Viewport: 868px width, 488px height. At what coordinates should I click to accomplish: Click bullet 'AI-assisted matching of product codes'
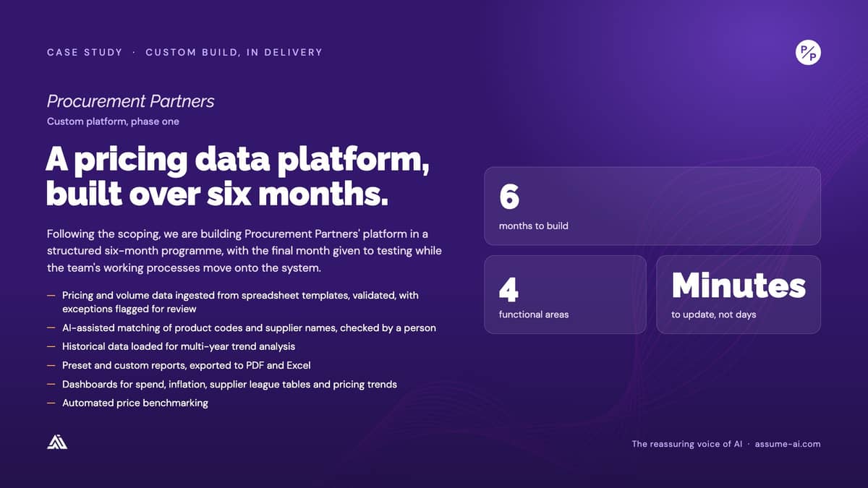[249, 328]
